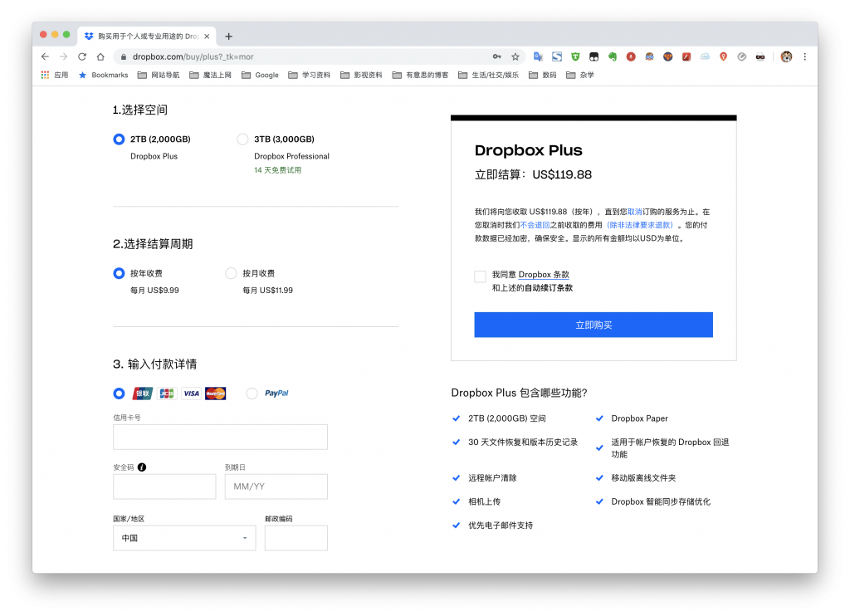Expand the country/region dropdown showing 中国
This screenshot has width=850, height=616.
coord(184,538)
